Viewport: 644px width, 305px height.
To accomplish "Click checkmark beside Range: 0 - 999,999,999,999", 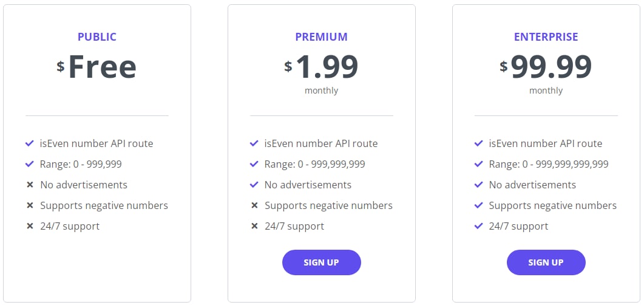I will (x=478, y=164).
